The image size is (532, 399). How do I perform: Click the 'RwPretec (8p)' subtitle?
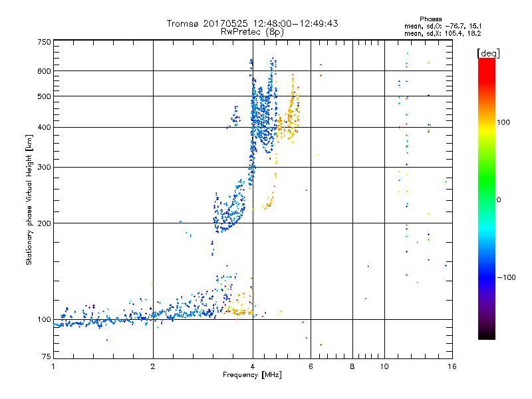(252, 32)
